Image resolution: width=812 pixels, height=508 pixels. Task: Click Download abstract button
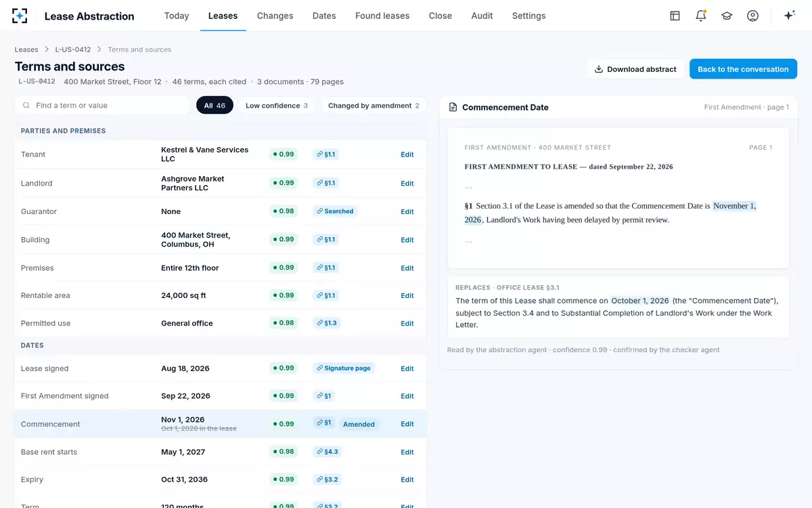pos(635,69)
